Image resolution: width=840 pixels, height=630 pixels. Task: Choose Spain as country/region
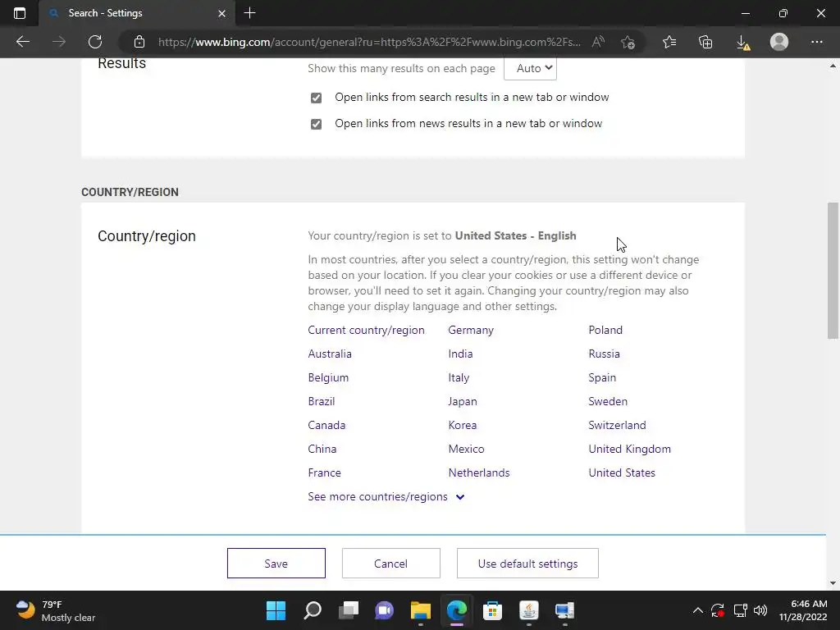[x=602, y=377]
